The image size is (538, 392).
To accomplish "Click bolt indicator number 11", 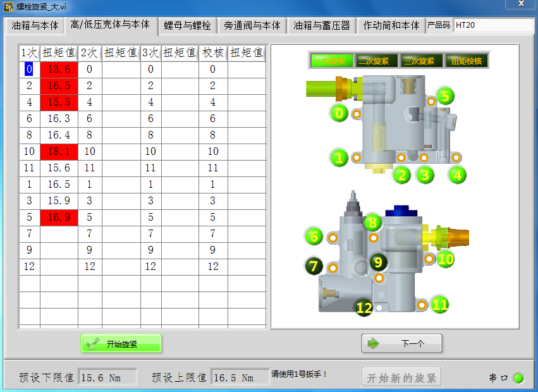I will point(439,305).
